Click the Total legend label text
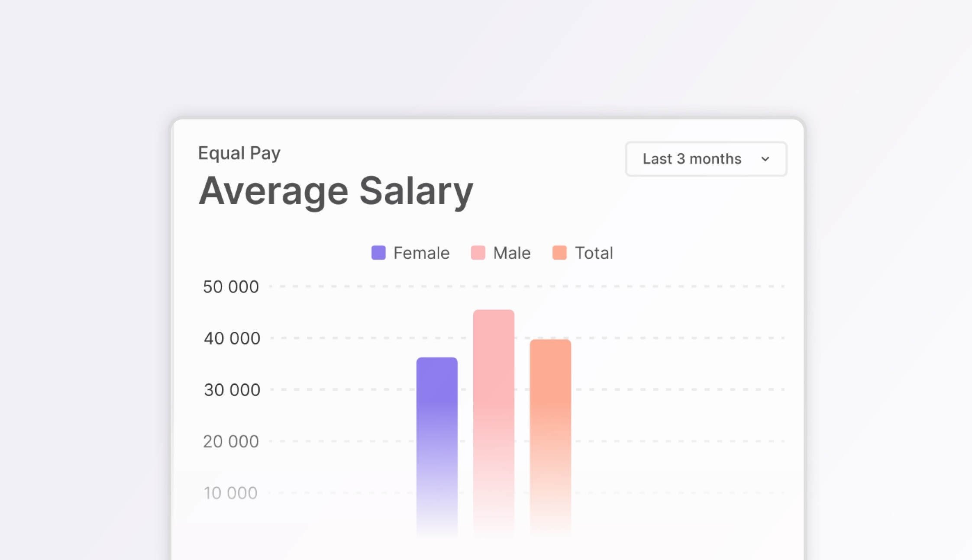The height and width of the screenshot is (560, 972). [x=594, y=253]
